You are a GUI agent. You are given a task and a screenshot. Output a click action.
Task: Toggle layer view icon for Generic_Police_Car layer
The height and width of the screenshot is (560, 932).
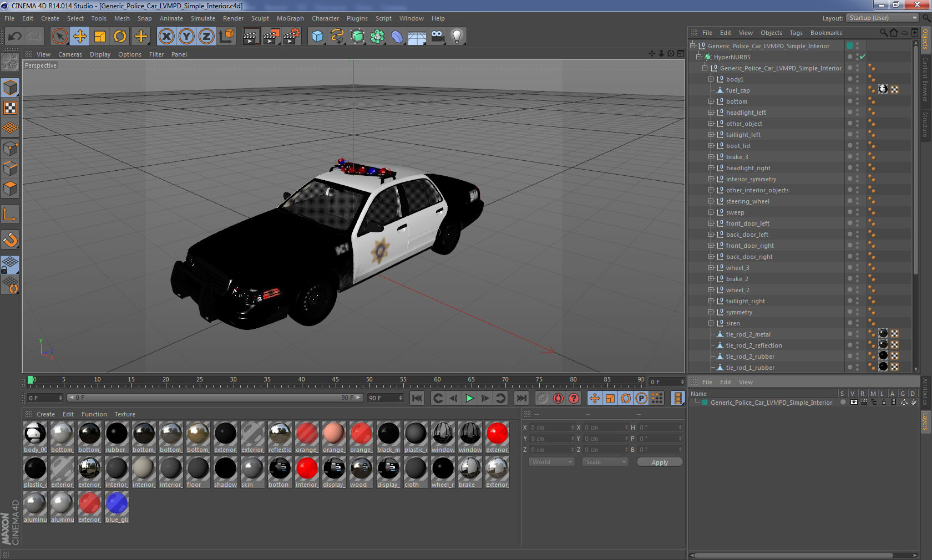pyautogui.click(x=854, y=403)
